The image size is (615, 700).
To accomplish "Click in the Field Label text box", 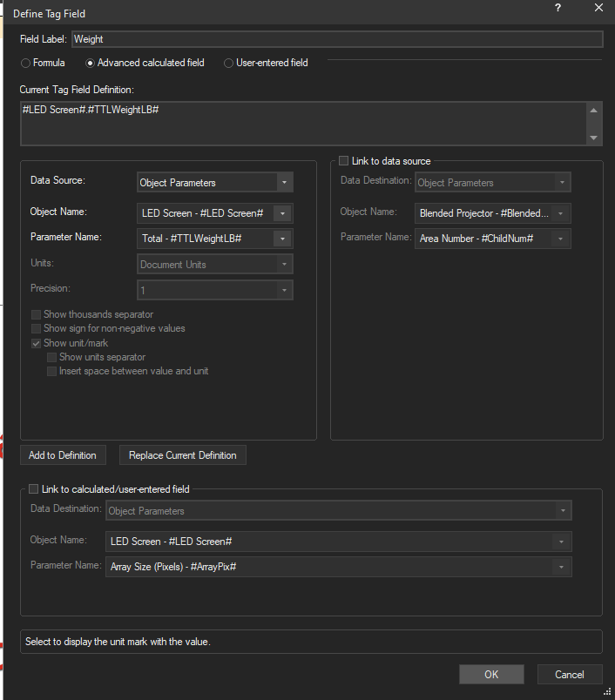I will pos(336,39).
